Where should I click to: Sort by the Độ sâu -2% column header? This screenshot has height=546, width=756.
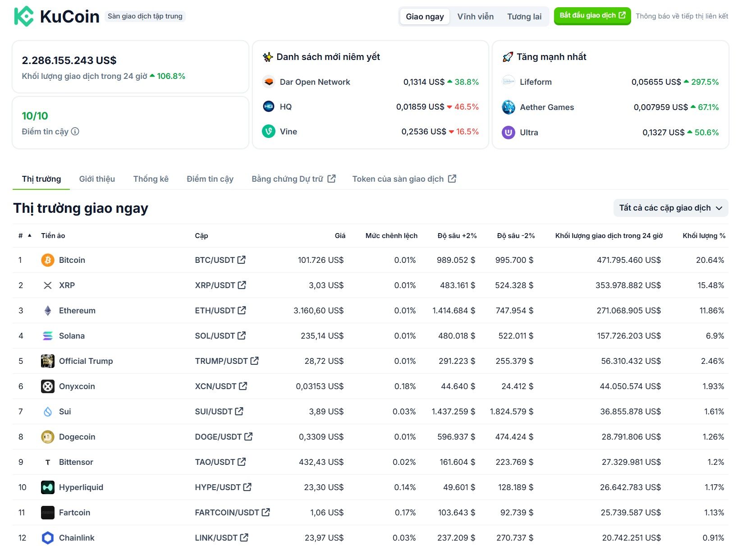(516, 236)
